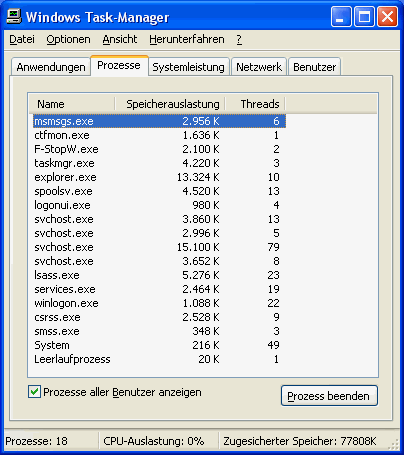Select the taskmgr.exe process
This screenshot has height=455, width=404.
[159, 163]
